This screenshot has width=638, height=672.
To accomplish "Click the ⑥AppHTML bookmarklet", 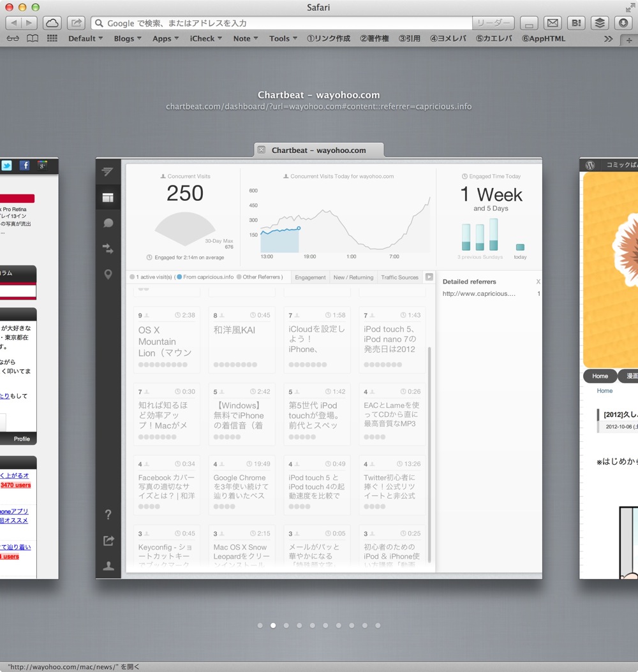I will [x=544, y=38].
